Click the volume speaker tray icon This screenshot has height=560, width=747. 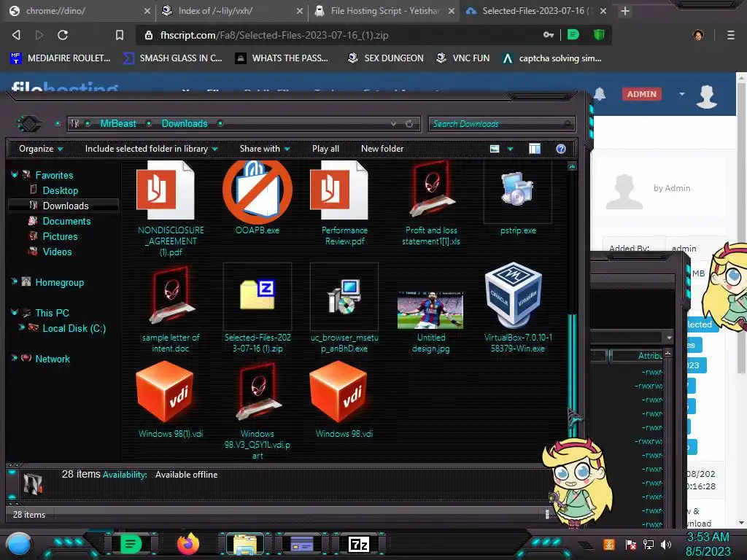point(665,544)
